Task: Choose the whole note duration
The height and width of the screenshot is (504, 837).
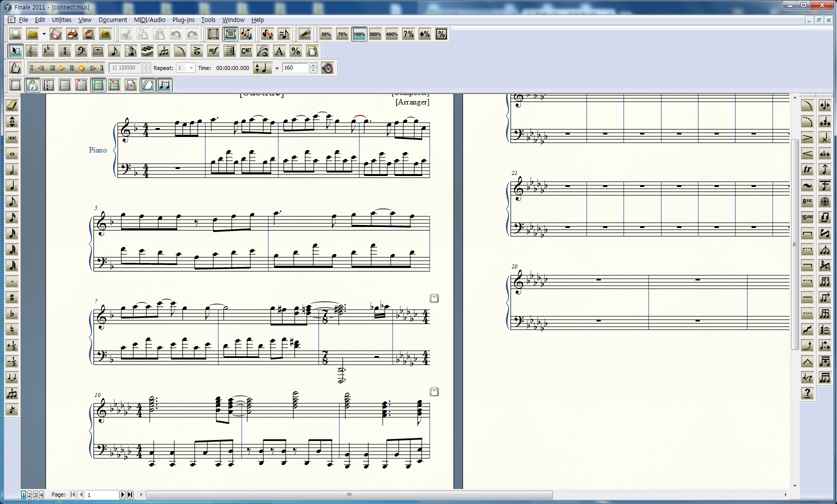Action: click(12, 153)
